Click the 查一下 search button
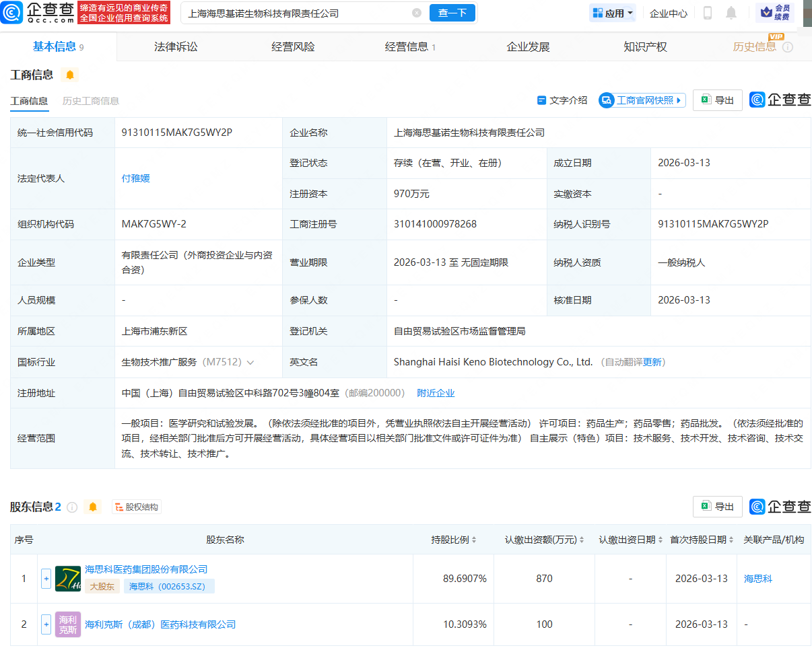This screenshot has height=648, width=812. click(x=452, y=13)
